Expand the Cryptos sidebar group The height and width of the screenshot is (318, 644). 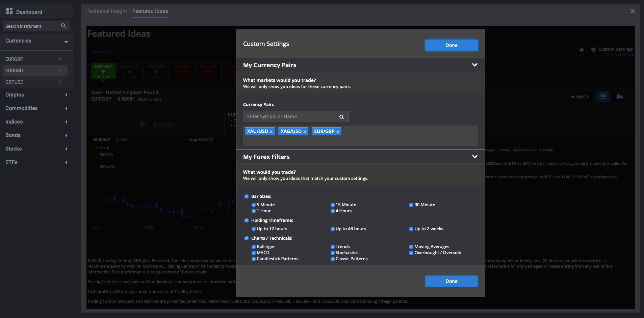click(66, 95)
